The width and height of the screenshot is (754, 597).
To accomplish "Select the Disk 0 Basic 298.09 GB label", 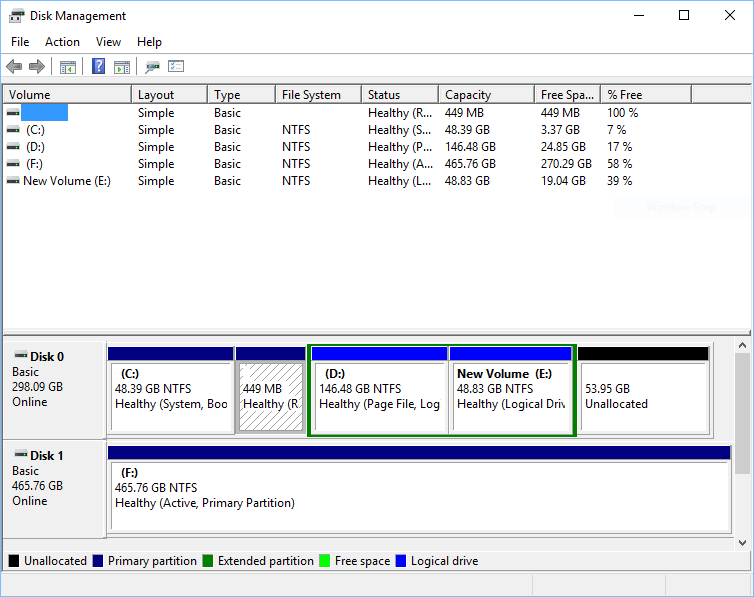I will [x=54, y=390].
